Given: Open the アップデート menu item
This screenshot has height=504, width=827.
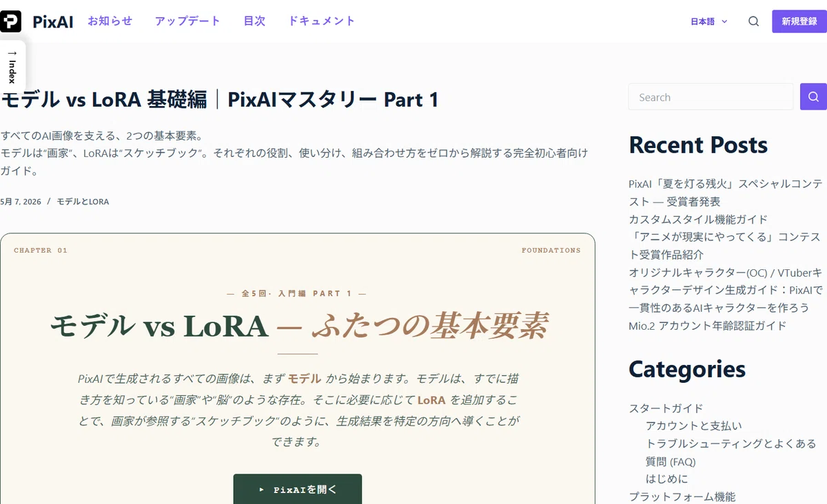Looking at the screenshot, I should point(187,21).
